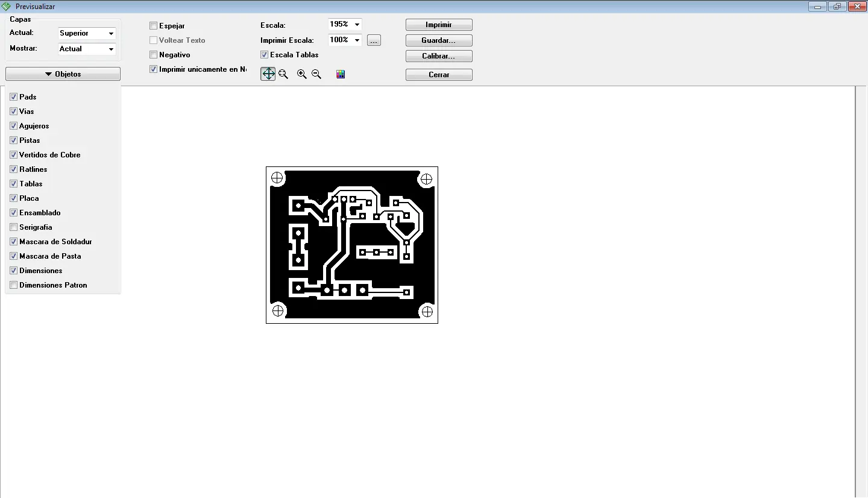868x498 pixels.
Task: Enable the Serigrafia checkbox
Action: [x=13, y=227]
